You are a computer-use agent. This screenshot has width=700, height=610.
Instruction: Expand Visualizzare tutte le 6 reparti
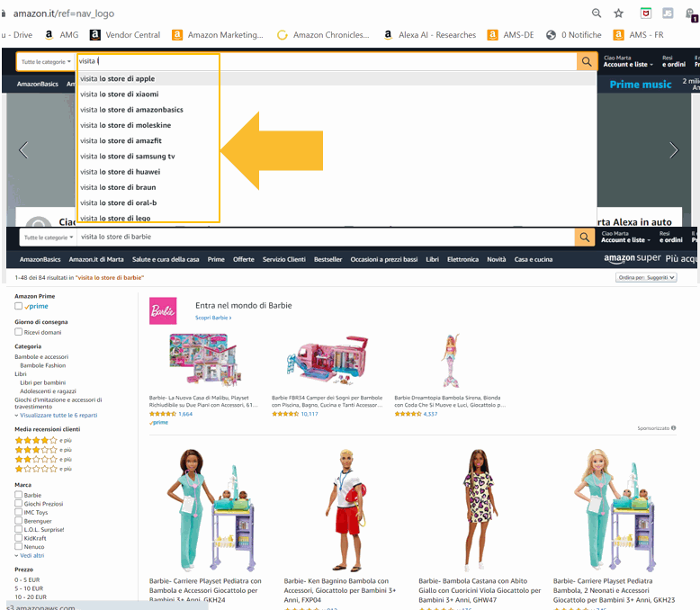pos(58,416)
